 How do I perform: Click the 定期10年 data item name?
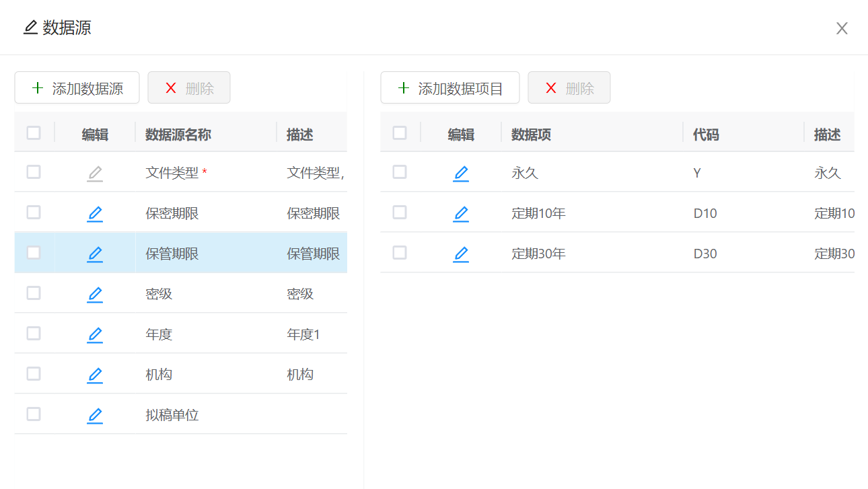pos(538,213)
